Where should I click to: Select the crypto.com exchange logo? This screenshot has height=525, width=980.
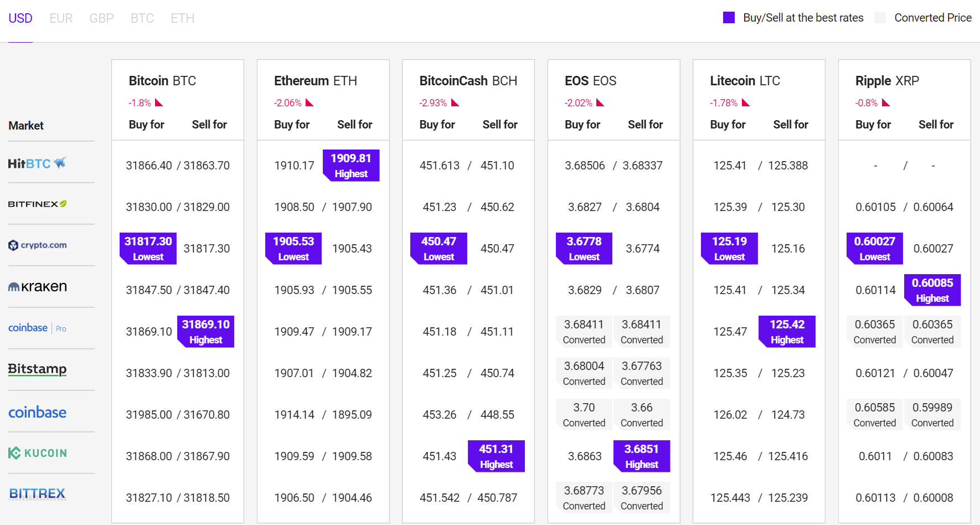(x=37, y=245)
